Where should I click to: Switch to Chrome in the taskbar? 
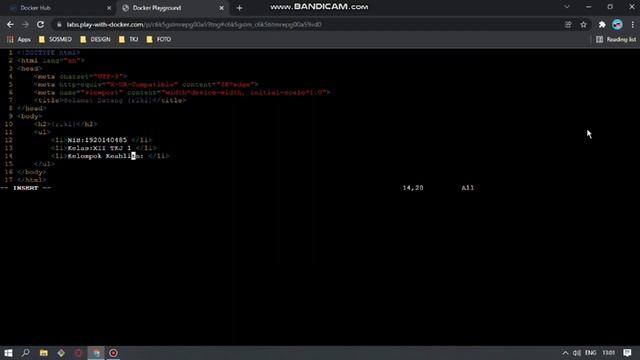point(96,353)
